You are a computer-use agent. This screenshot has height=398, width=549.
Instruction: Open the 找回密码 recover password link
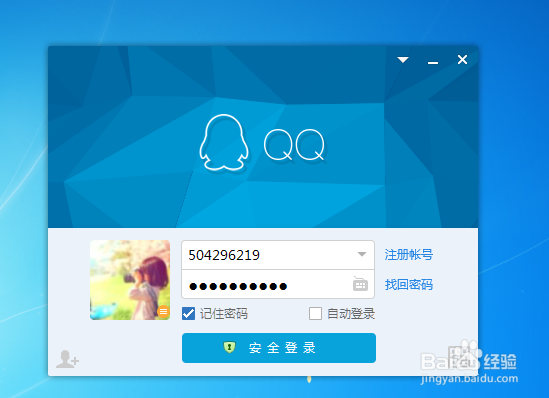point(409,285)
